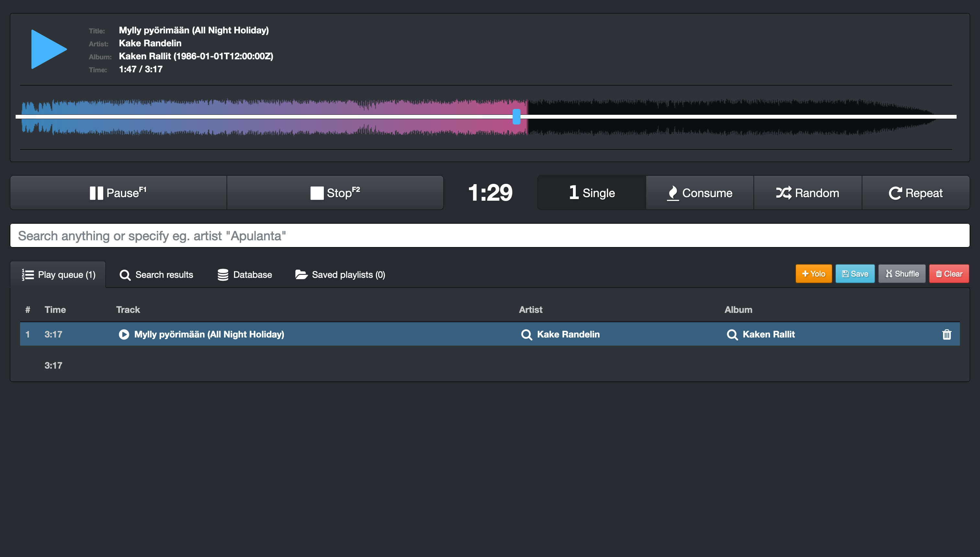Enable Random playback

807,193
